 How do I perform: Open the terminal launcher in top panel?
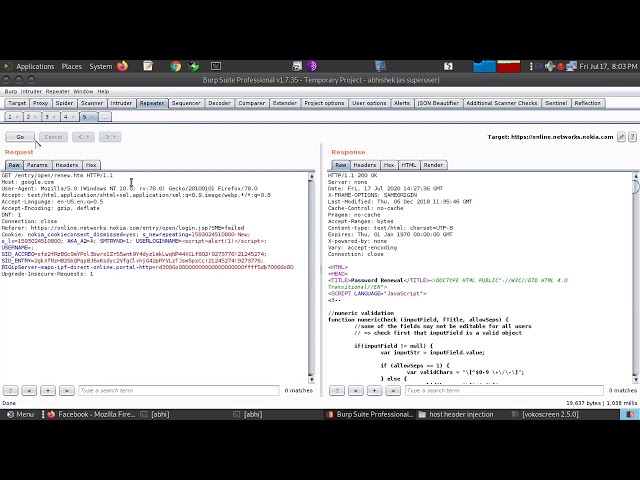coord(216,66)
